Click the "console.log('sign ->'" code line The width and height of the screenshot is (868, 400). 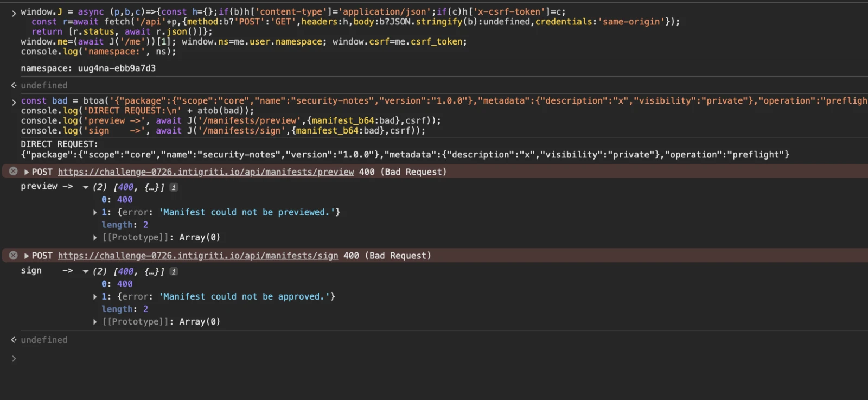(x=224, y=130)
